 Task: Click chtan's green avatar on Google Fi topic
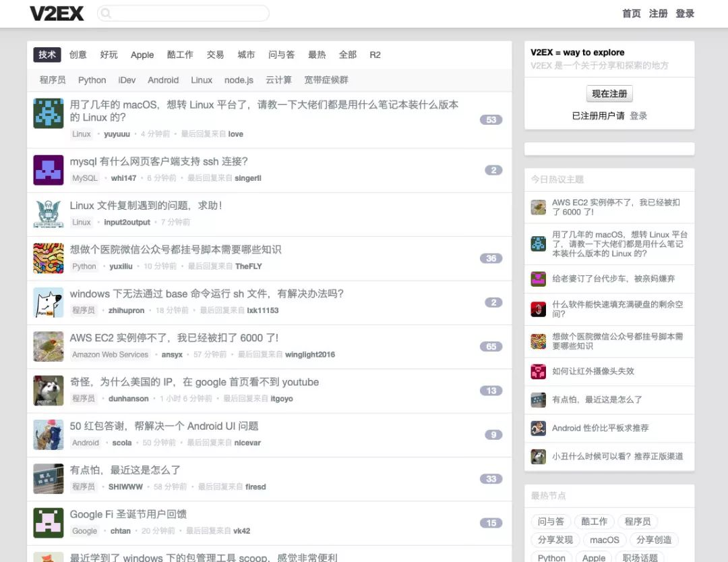click(49, 523)
